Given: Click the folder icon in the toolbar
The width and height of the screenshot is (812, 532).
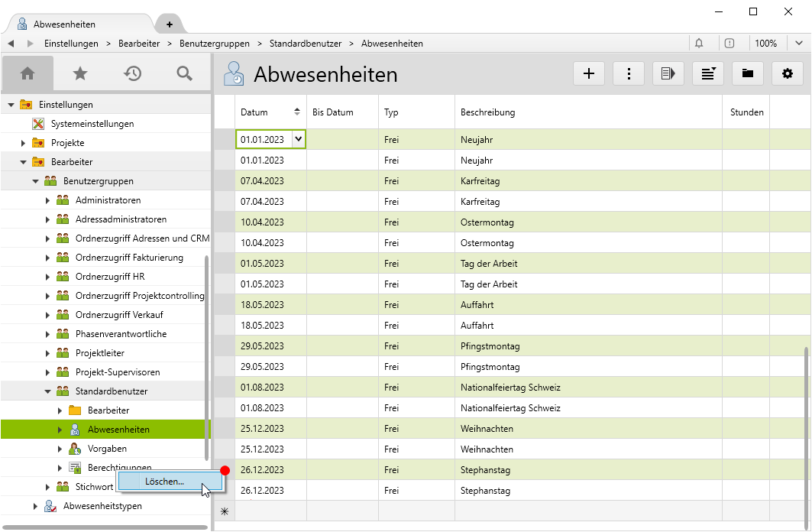Looking at the screenshot, I should tap(748, 73).
